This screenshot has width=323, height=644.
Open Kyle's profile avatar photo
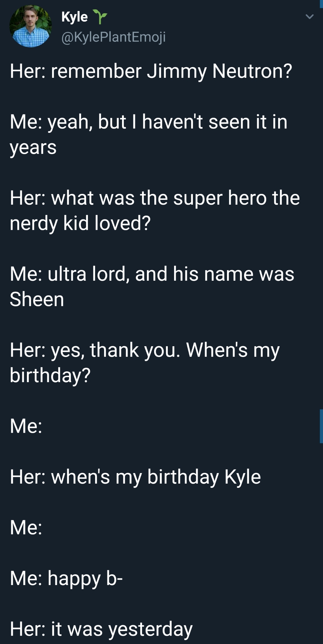pos(30,26)
